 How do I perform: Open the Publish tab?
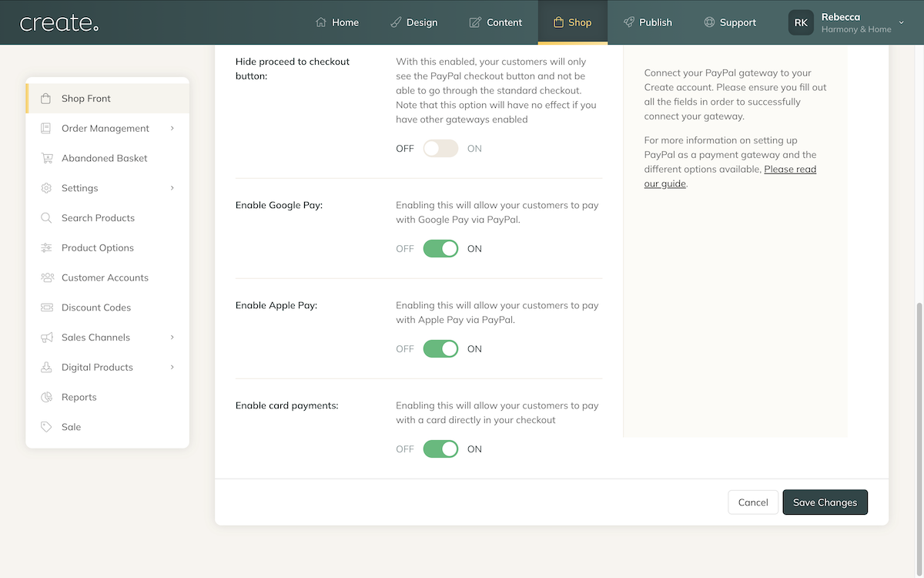tap(648, 22)
